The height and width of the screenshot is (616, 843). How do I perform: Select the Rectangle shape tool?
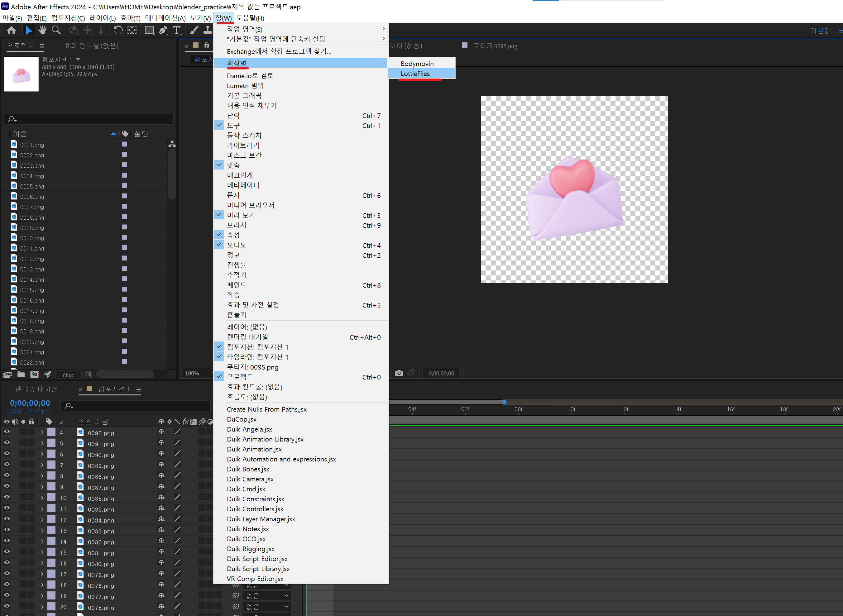click(x=149, y=30)
